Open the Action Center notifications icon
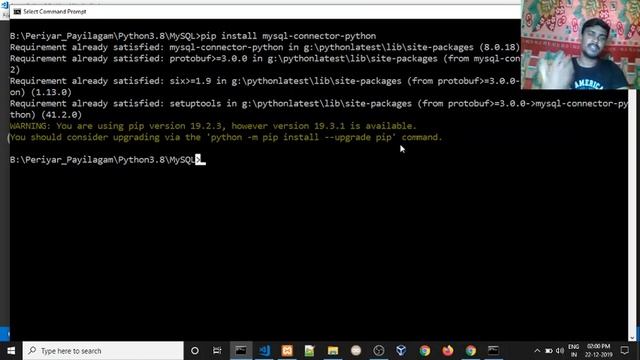This screenshot has height=360, width=640. coord(624,351)
